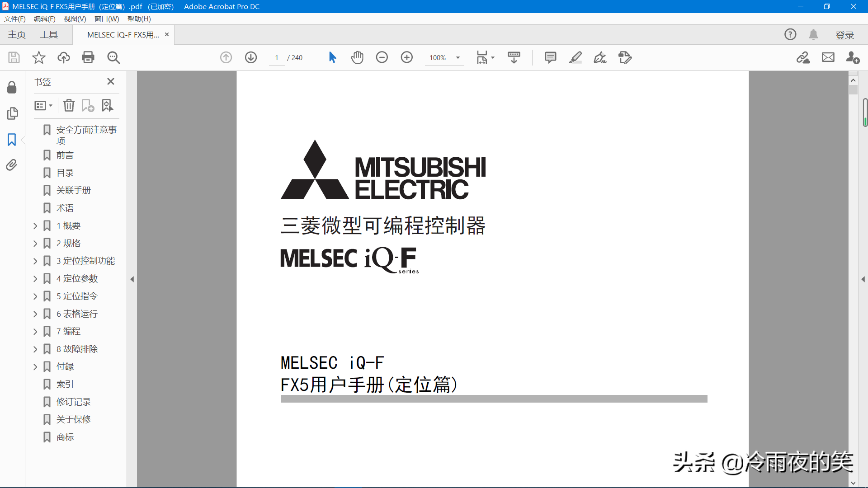Click the current page number field
Viewport: 868px width, 488px height.
[276, 58]
